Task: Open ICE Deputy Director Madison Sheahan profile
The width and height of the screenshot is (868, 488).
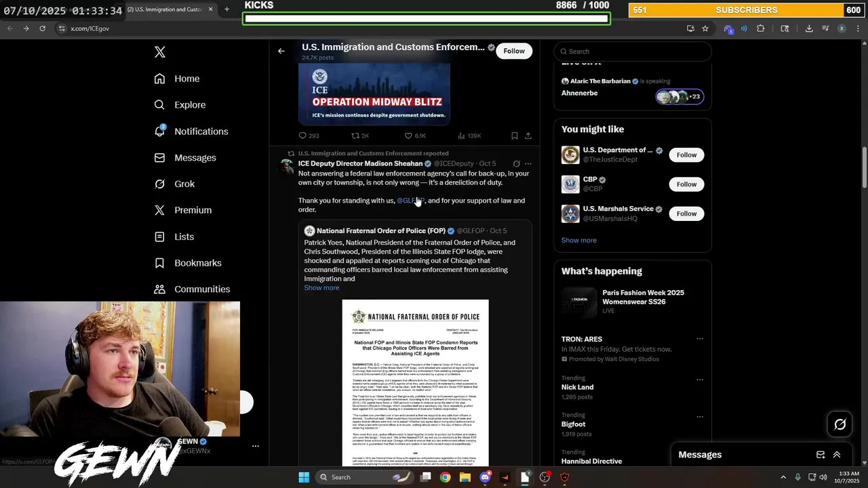Action: click(360, 163)
